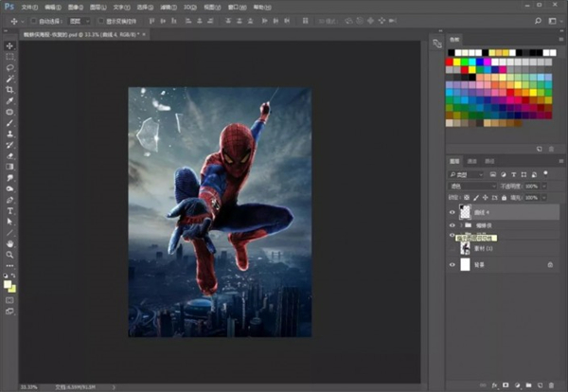Close the open document tab

tap(143, 33)
